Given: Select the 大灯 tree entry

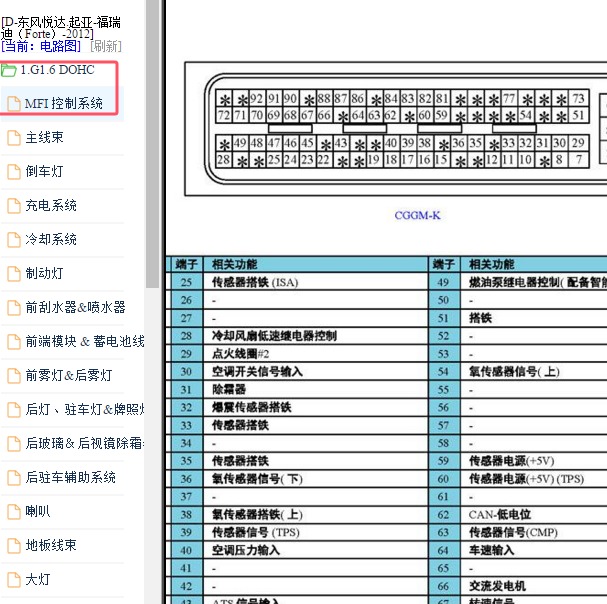Looking at the screenshot, I should (x=38, y=580).
